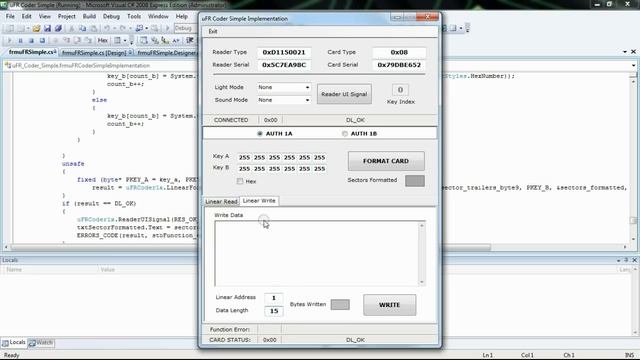Click the Linear Address input field
The width and height of the screenshot is (640, 360).
pos(273,298)
